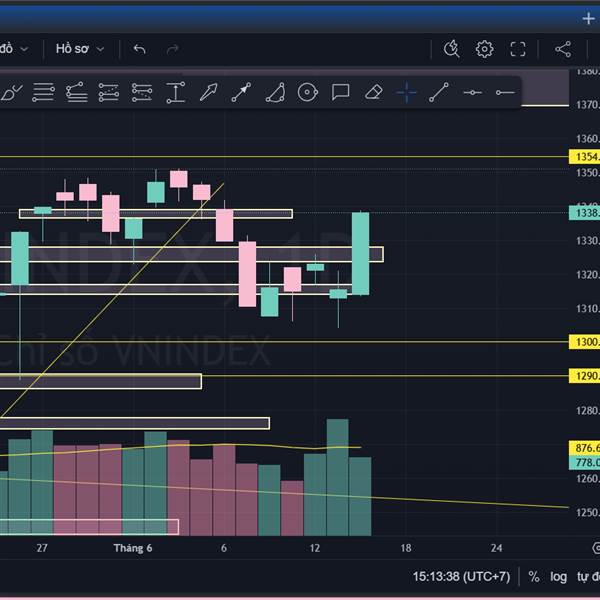This screenshot has height=600, width=600.
Task: Click the 15:13:38 (UTC+7) timezone label
Action: coord(461,576)
